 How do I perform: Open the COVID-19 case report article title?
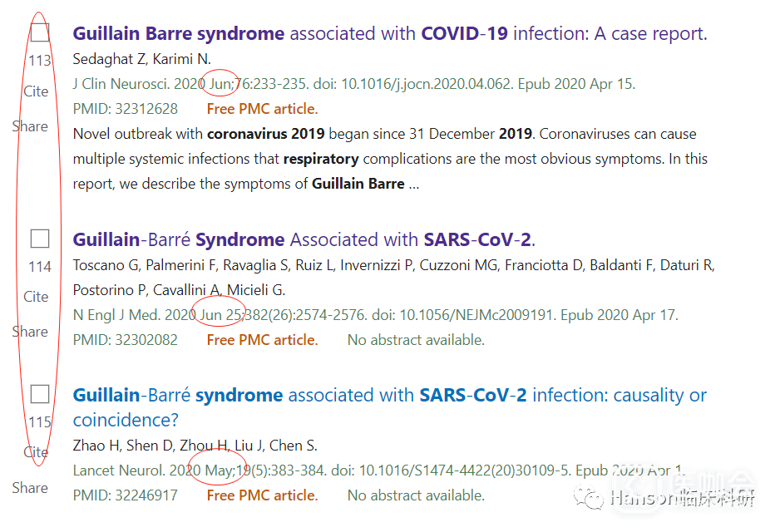(x=389, y=34)
